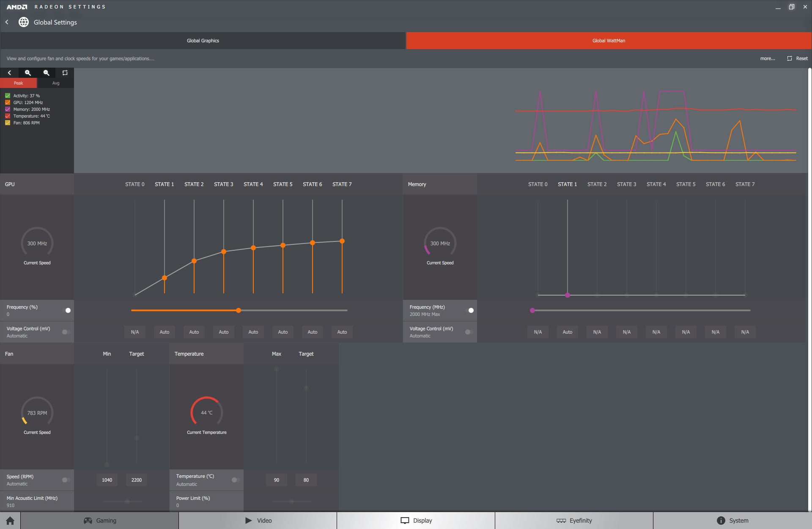
Task: Open the Display section
Action: tap(416, 521)
